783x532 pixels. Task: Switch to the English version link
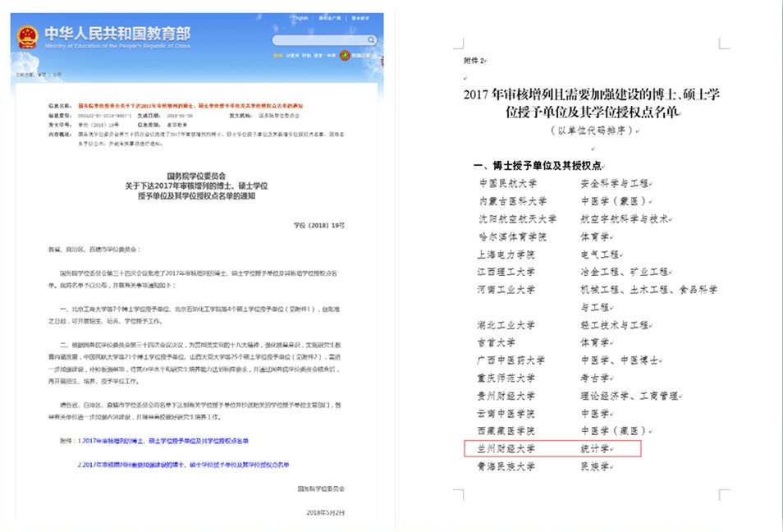pos(301,17)
